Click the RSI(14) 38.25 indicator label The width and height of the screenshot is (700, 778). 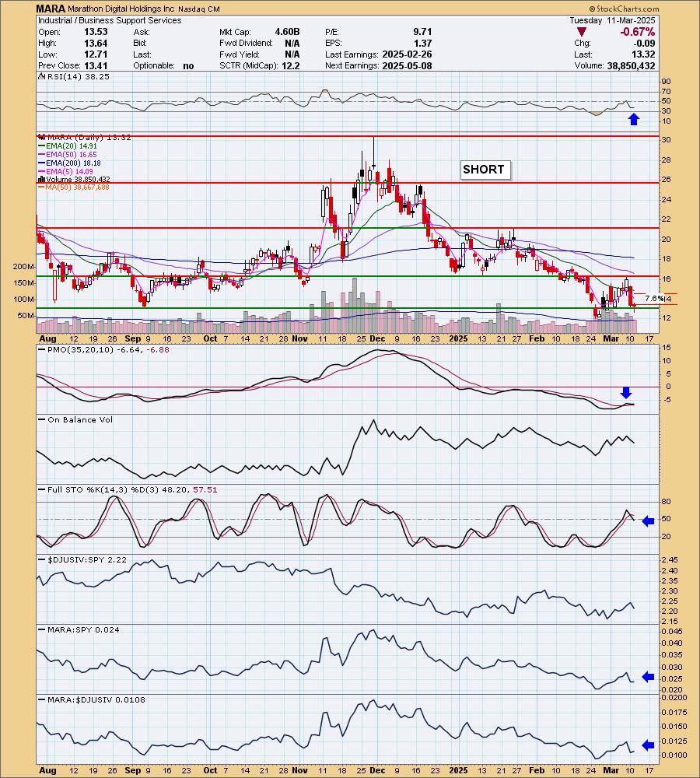(x=78, y=77)
